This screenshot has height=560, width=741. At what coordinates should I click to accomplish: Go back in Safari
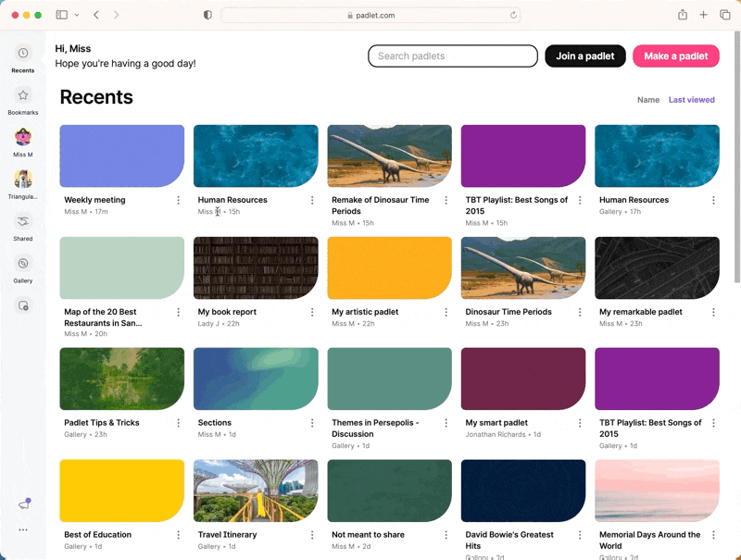[x=96, y=15]
